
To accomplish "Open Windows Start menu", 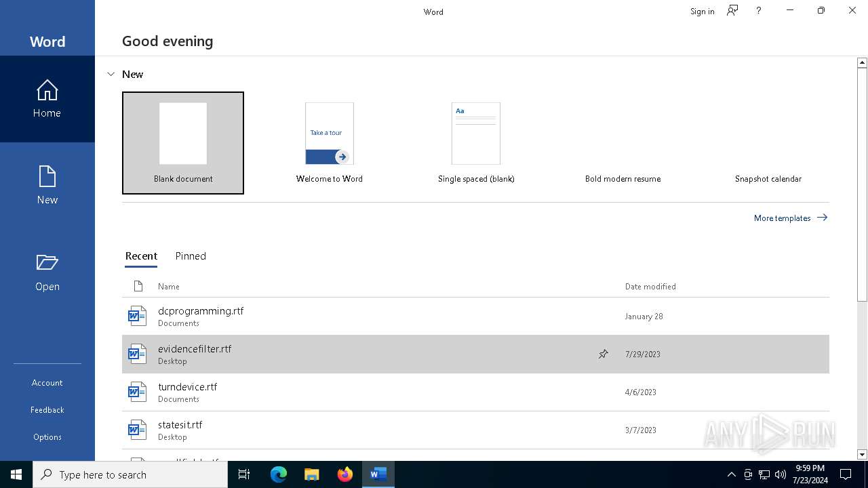I will click(16, 474).
